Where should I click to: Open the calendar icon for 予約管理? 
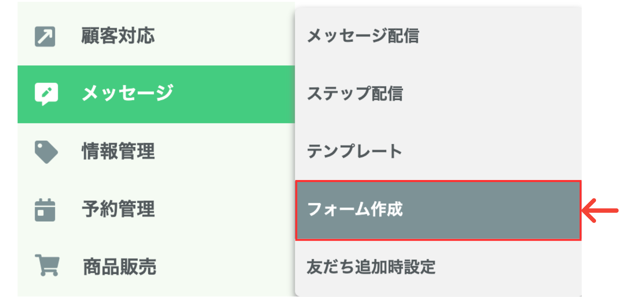tap(45, 210)
